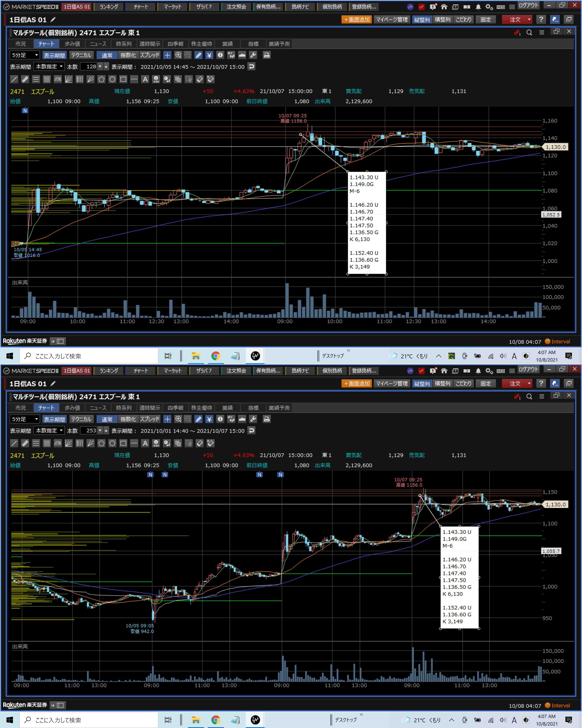Image resolution: width=582 pixels, height=728 pixels.
Task: Expand the 注文 button dropdown arrow in upper window
Action: tap(529, 20)
